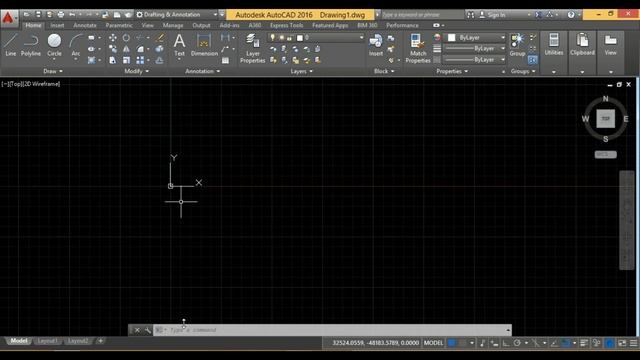The image size is (640, 360).
Task: Open the View panel in ribbon
Action: tap(610, 44)
